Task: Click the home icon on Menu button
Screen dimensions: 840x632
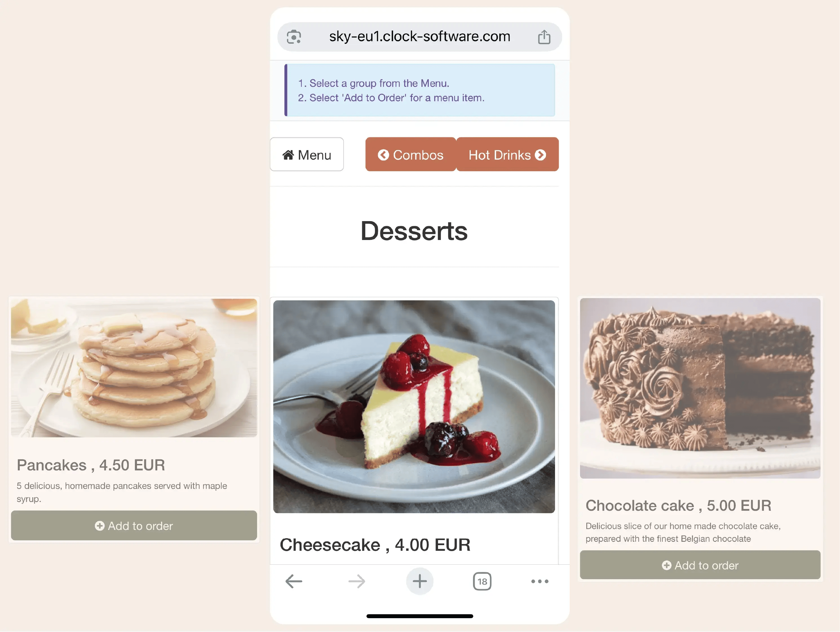Action: click(x=288, y=155)
